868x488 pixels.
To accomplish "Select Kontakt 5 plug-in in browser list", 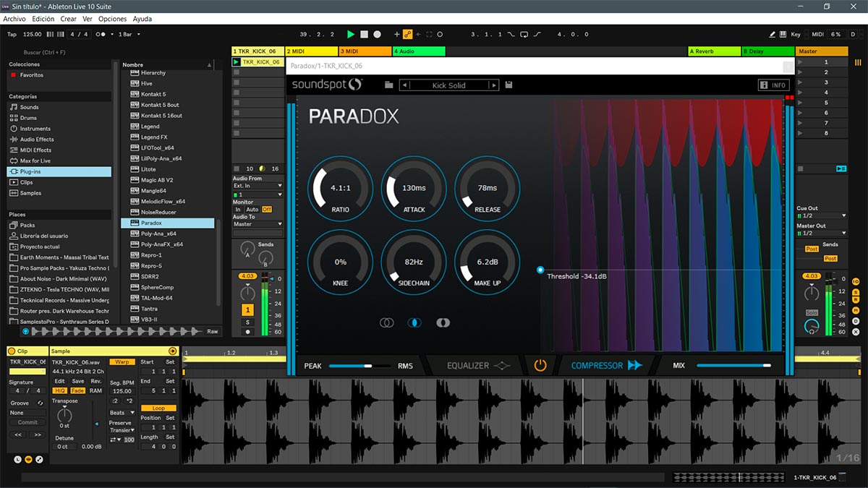I will pyautogui.click(x=153, y=94).
